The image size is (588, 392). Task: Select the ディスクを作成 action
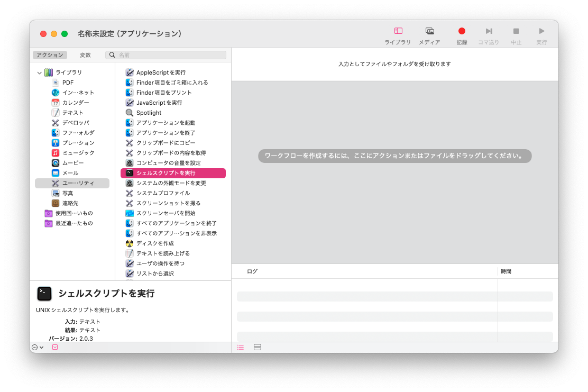pos(155,243)
